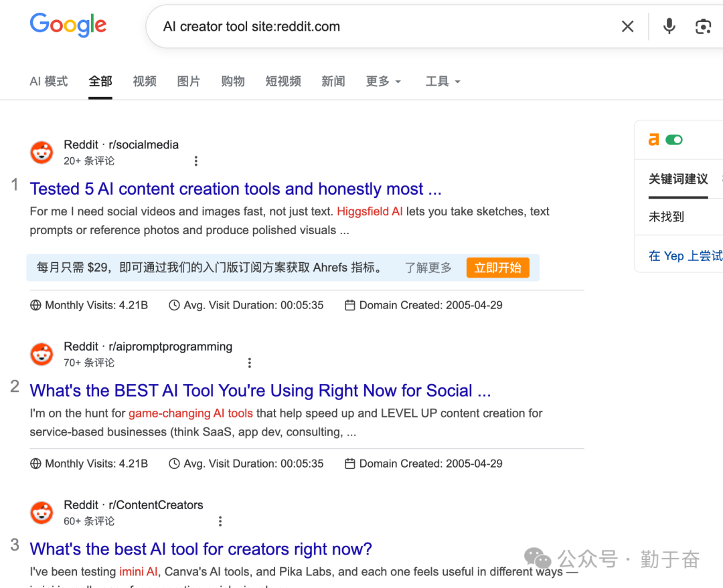Start voice search with the microphone icon
The image size is (723, 588).
669,26
